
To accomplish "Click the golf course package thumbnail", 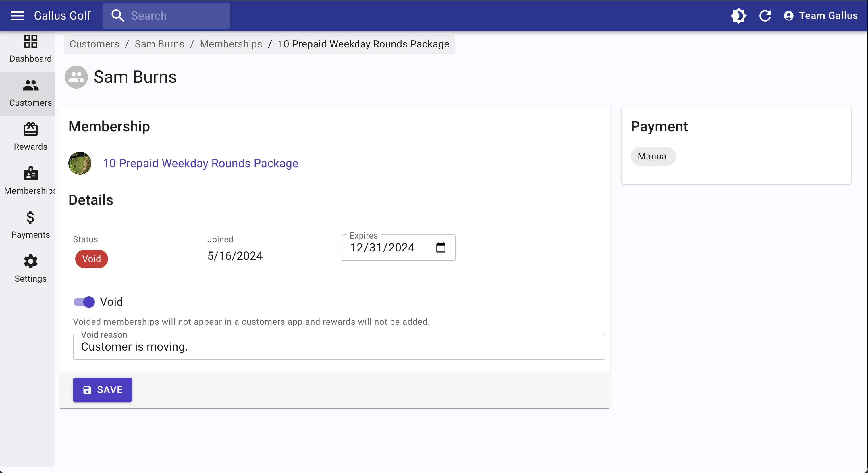I will point(80,163).
